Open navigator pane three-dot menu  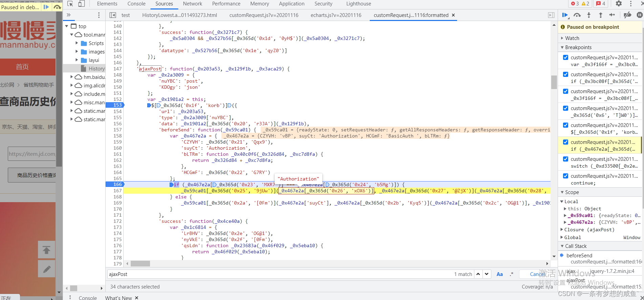click(99, 15)
